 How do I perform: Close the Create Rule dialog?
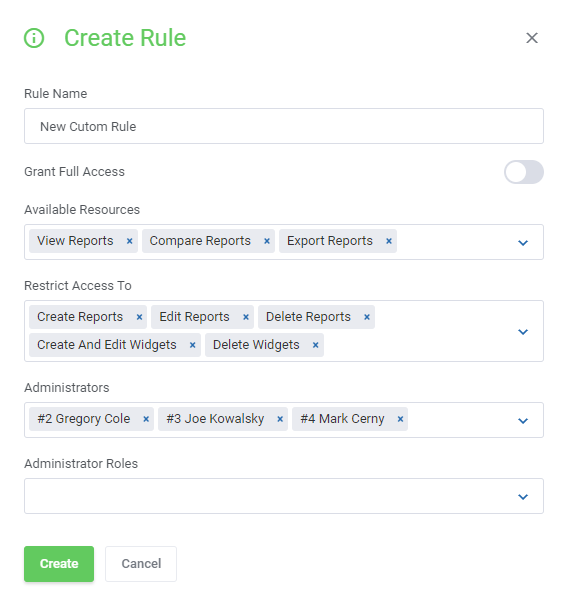pyautogui.click(x=532, y=38)
